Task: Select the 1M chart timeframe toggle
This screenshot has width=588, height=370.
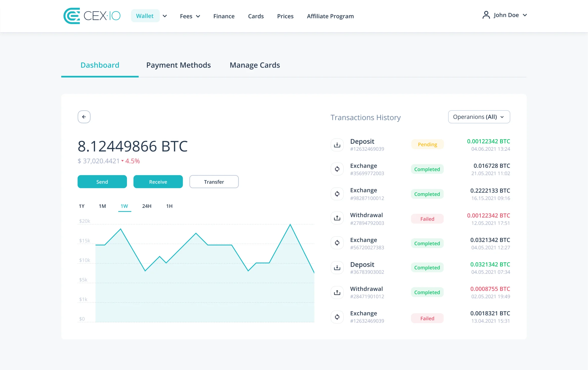Action: pyautogui.click(x=102, y=206)
